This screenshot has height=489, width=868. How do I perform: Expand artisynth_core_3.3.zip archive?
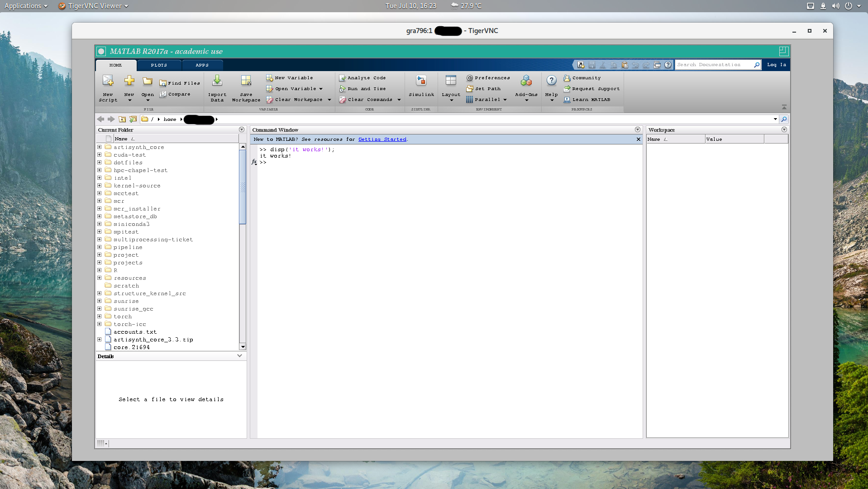100,340
